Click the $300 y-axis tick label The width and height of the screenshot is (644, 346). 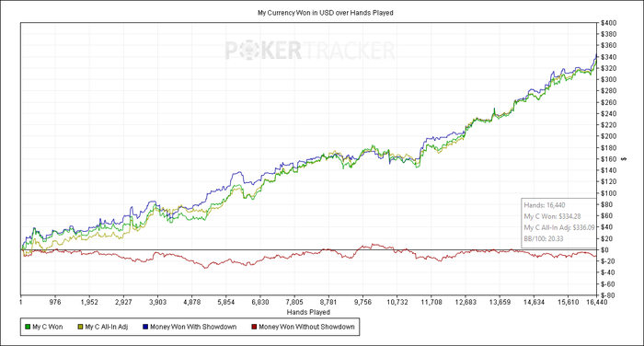tap(608, 79)
